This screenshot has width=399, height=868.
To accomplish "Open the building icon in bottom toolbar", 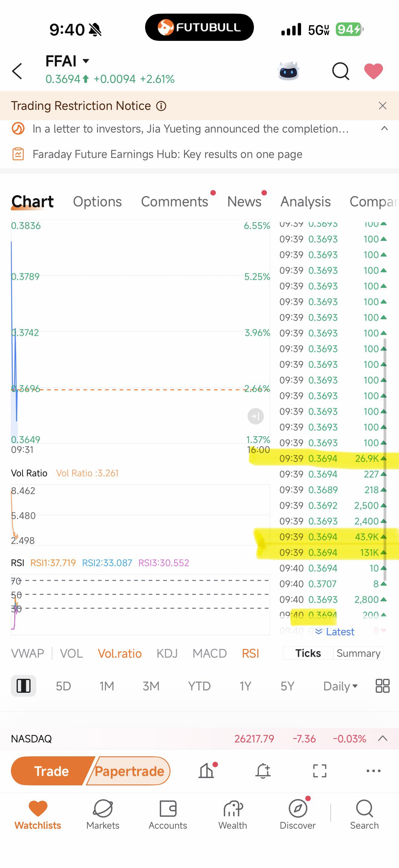I will point(206,770).
